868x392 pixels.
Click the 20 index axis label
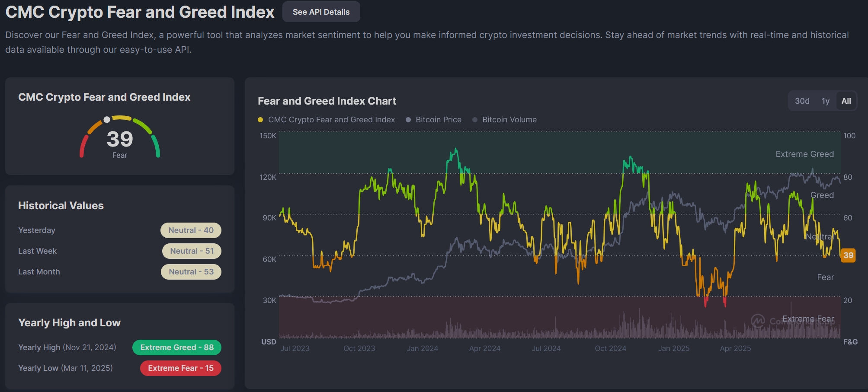coord(848,300)
